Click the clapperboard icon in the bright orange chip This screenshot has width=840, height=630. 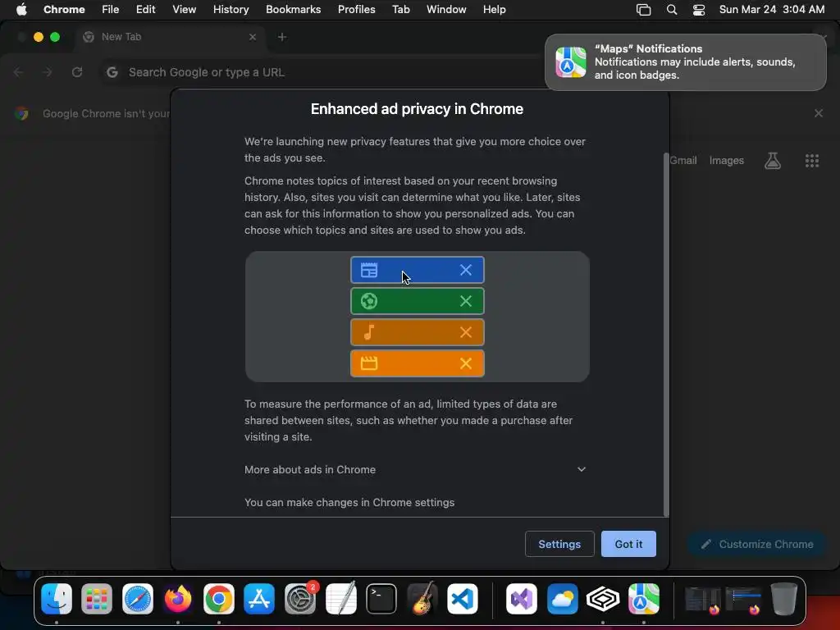point(369,363)
